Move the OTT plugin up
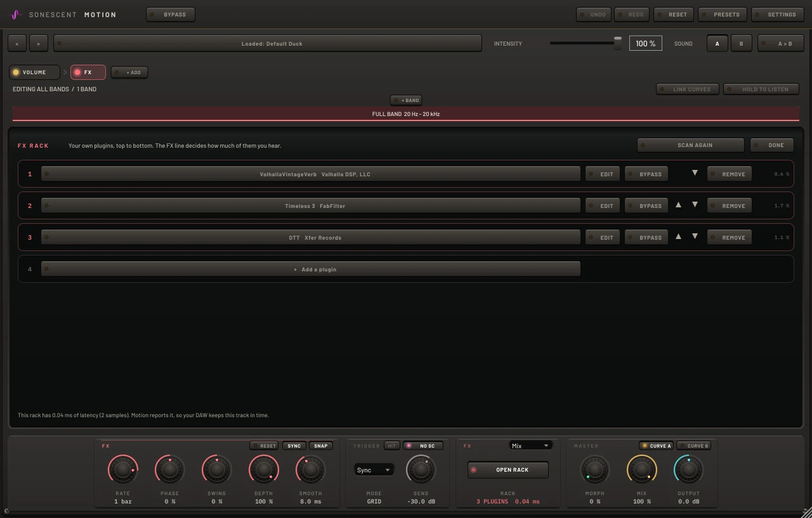Viewport: 812px width, 518px height. tap(678, 236)
